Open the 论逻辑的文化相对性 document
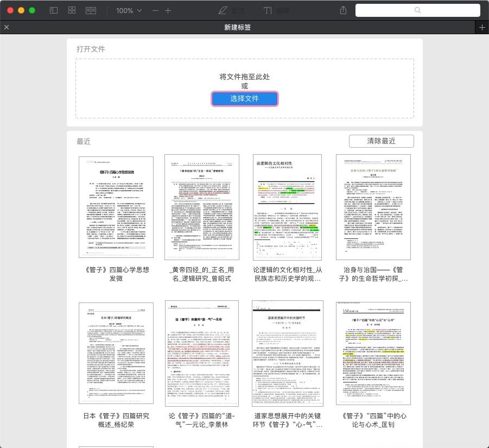Image resolution: width=489 pixels, height=448 pixels. point(287,207)
